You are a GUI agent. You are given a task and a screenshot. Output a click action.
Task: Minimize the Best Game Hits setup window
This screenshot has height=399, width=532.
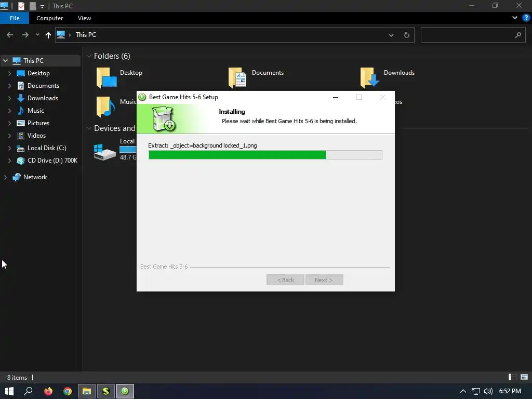pos(336,97)
